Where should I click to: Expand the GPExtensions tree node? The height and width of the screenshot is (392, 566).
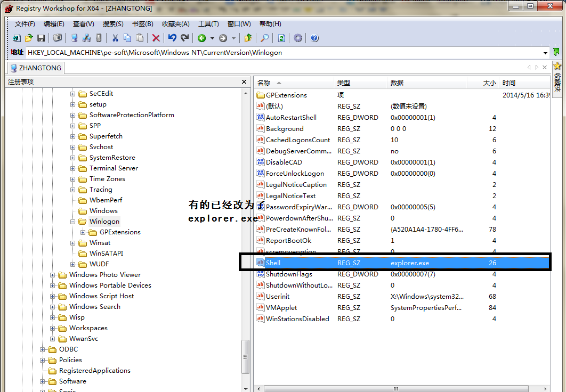point(83,232)
